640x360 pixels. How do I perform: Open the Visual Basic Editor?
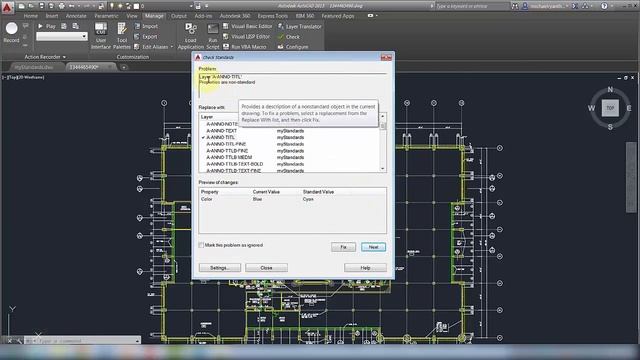pyautogui.click(x=247, y=26)
